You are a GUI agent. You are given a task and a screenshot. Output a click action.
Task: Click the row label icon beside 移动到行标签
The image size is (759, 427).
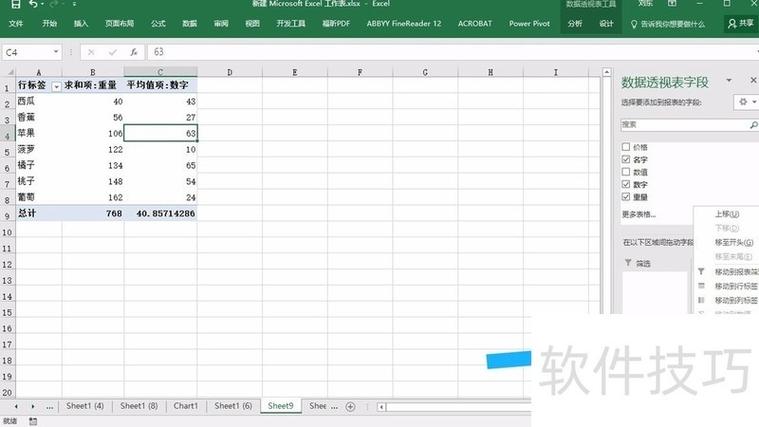pos(701,286)
